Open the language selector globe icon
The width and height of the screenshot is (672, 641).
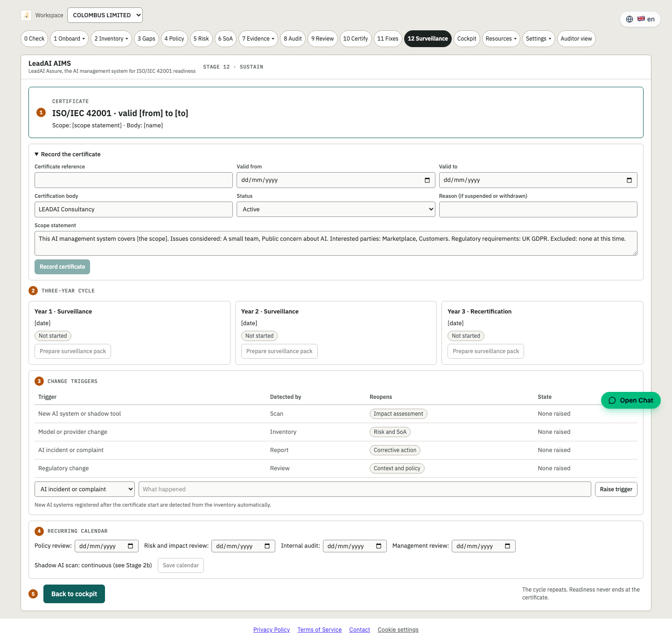point(630,19)
